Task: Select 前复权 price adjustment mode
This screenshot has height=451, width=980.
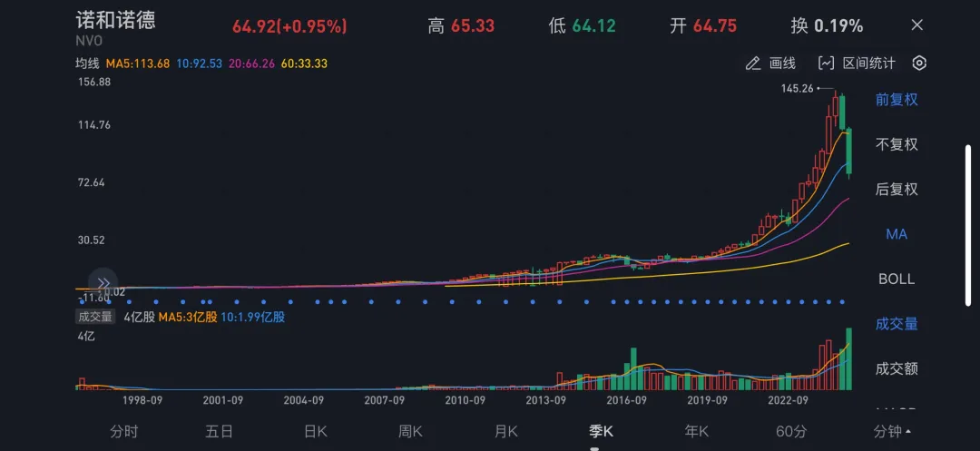Action: [897, 100]
